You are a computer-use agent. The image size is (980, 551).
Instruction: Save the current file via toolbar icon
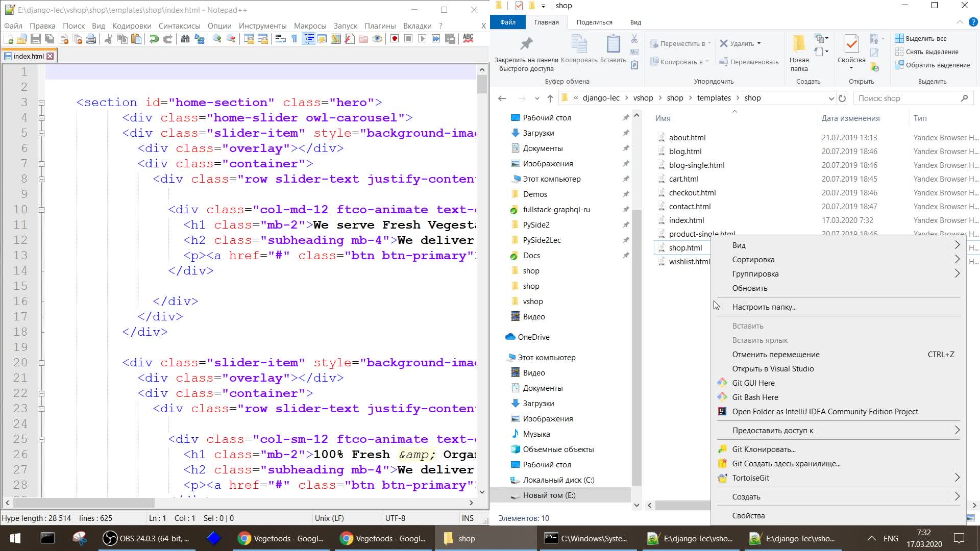(36, 39)
